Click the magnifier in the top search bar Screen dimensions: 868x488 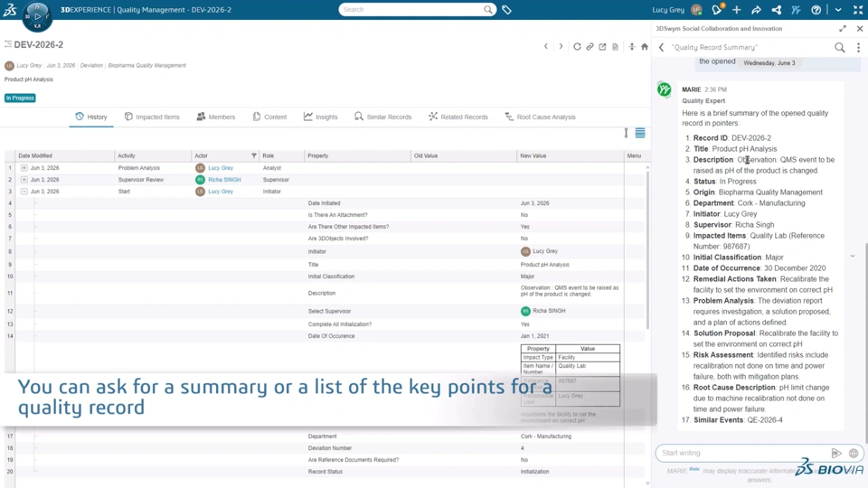tap(487, 9)
